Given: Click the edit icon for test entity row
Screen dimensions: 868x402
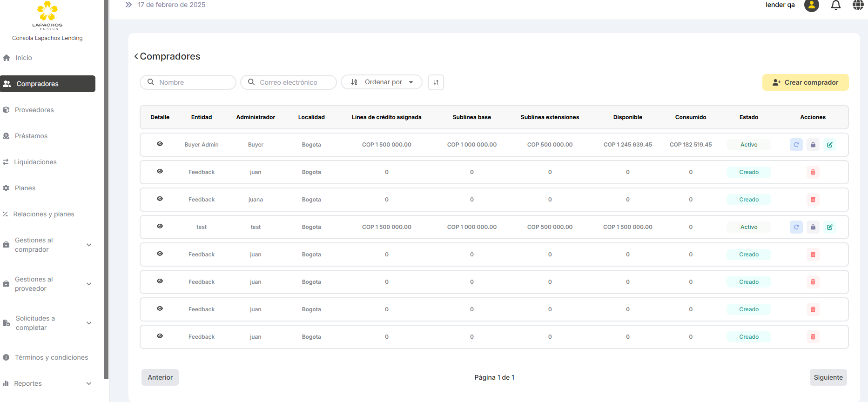Looking at the screenshot, I should pos(829,227).
